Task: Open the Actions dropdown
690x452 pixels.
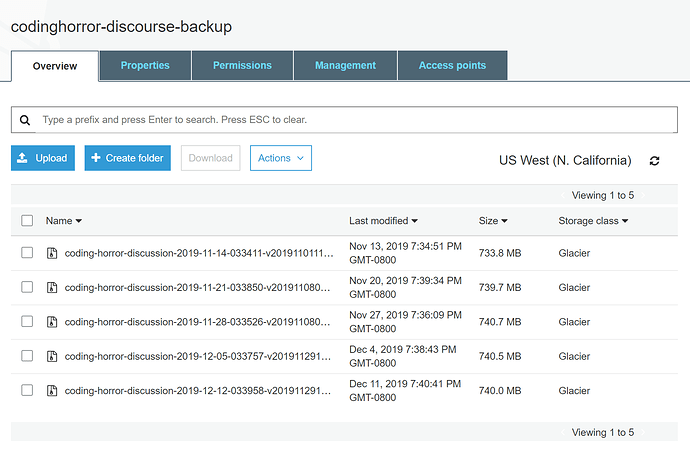Action: 281,158
